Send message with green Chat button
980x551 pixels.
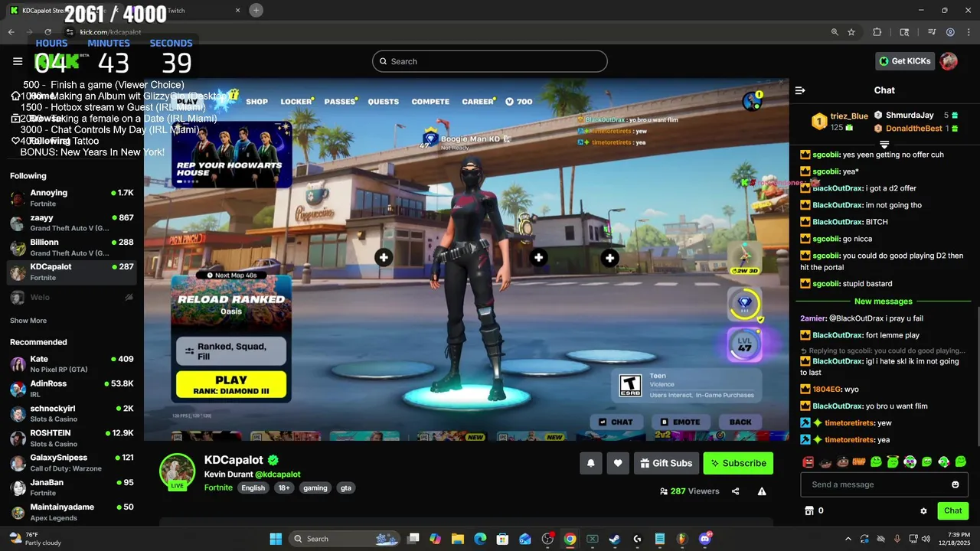tap(952, 510)
